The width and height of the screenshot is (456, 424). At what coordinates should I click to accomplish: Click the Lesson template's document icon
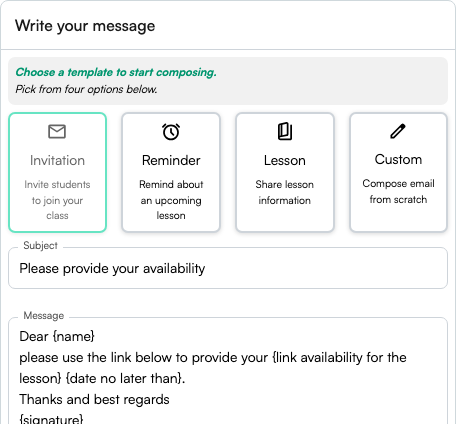tap(285, 131)
